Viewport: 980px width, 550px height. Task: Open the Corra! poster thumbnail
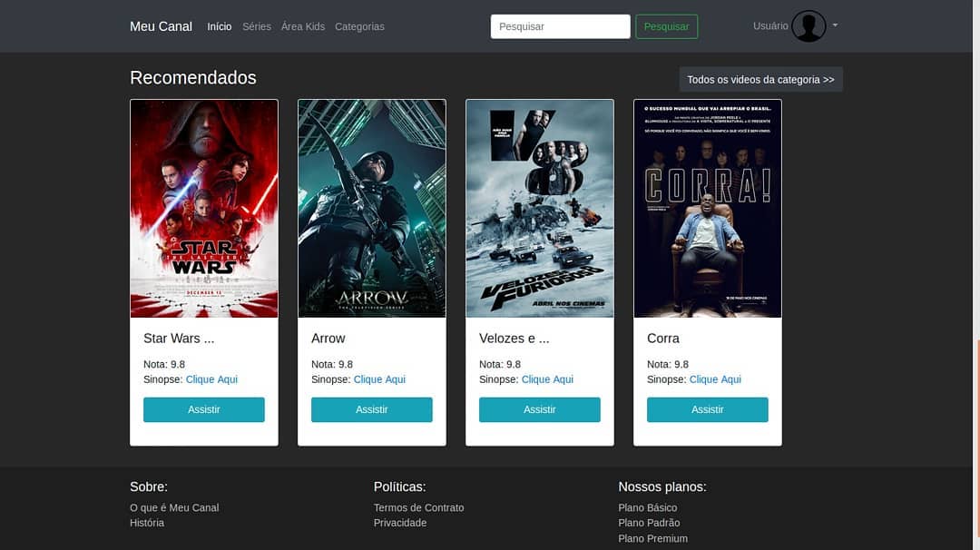pyautogui.click(x=708, y=208)
